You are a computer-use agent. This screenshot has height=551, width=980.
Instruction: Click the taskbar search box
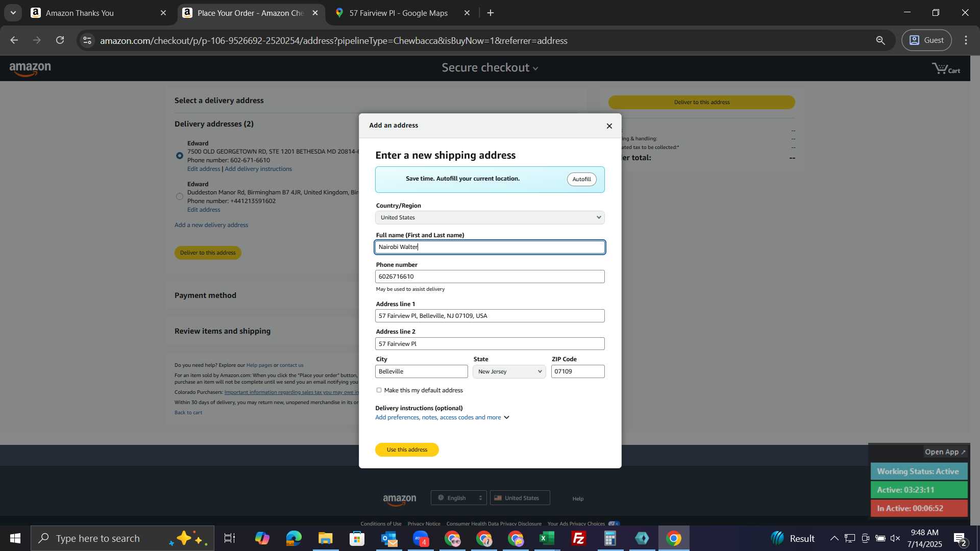[x=122, y=538]
